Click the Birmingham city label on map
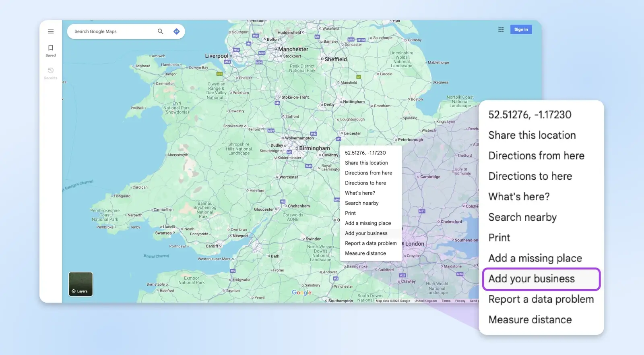The height and width of the screenshot is (355, 644). pos(314,148)
